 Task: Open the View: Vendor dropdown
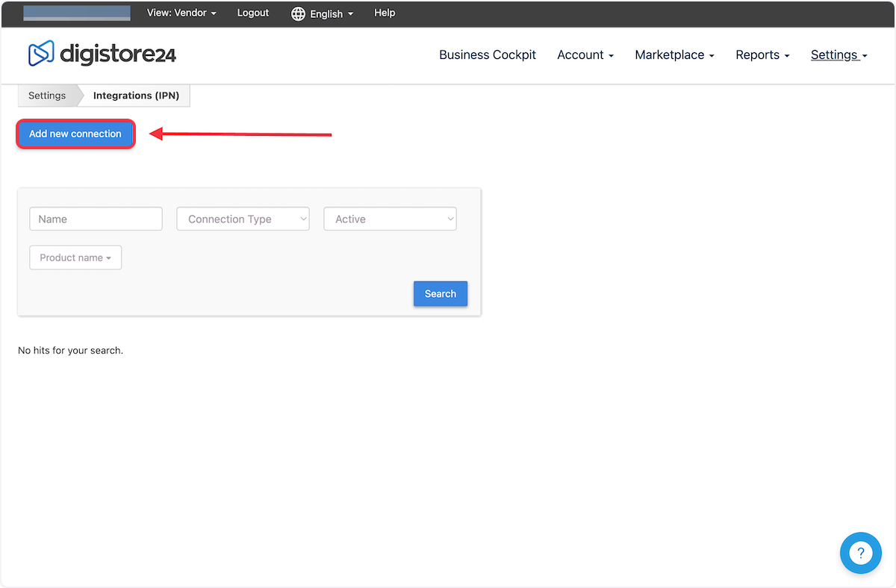click(x=181, y=13)
